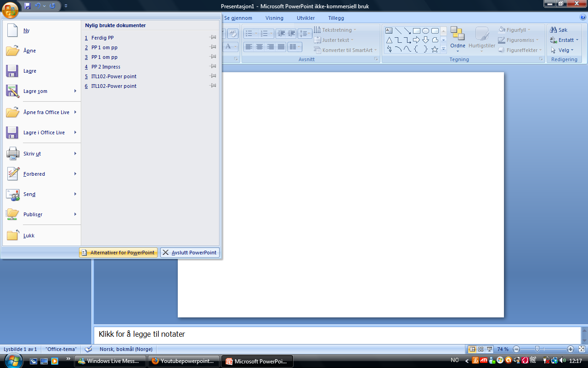Click the redo icon in quick access toolbar

(x=52, y=6)
